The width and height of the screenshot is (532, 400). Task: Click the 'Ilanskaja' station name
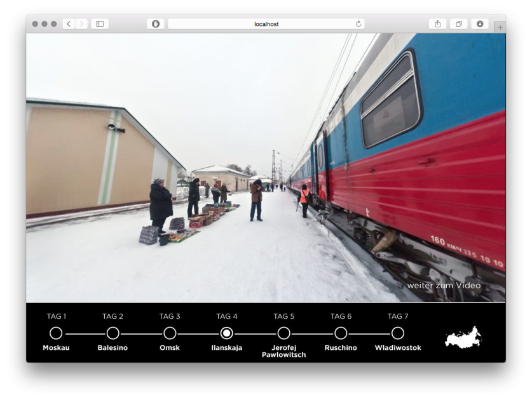(x=227, y=347)
